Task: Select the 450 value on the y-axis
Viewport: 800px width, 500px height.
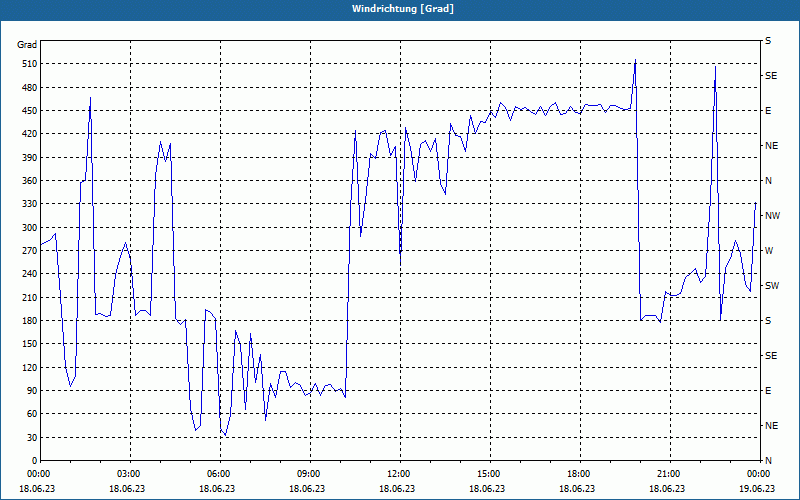Action: 29,111
